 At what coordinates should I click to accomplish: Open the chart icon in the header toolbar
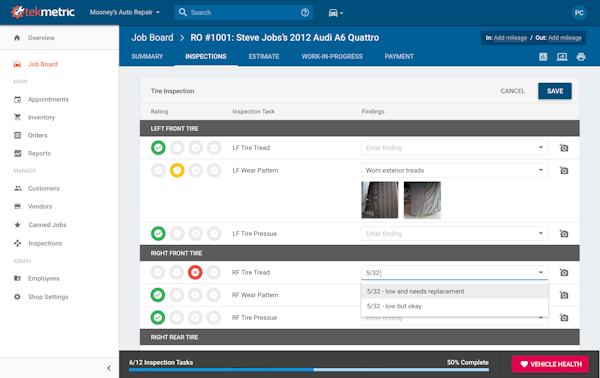[543, 57]
